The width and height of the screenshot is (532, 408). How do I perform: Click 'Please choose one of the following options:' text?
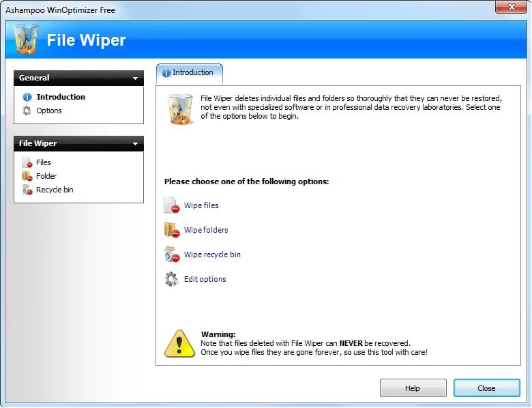click(247, 181)
